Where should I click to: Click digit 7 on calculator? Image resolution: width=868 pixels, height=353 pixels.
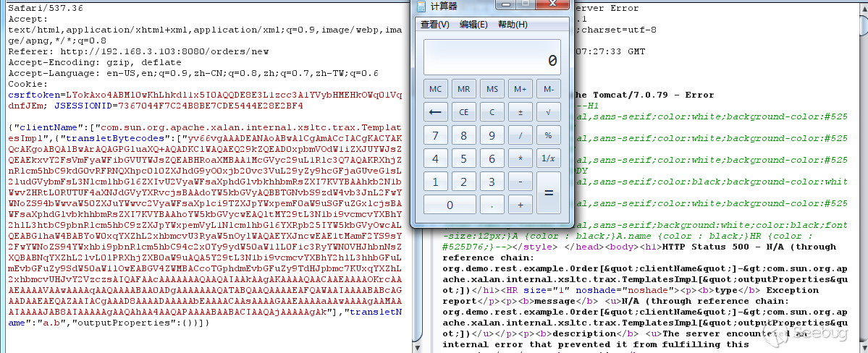click(x=436, y=135)
